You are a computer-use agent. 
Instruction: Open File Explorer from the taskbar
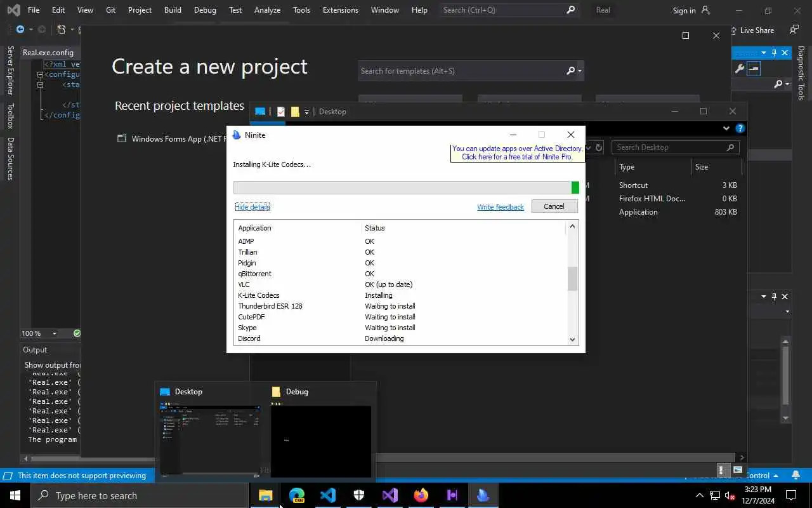(265, 495)
